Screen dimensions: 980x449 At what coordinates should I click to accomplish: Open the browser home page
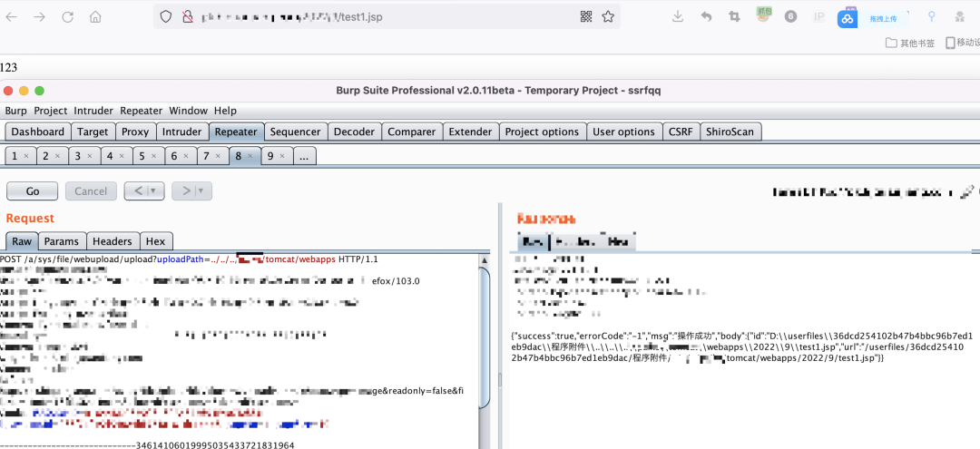point(95,17)
